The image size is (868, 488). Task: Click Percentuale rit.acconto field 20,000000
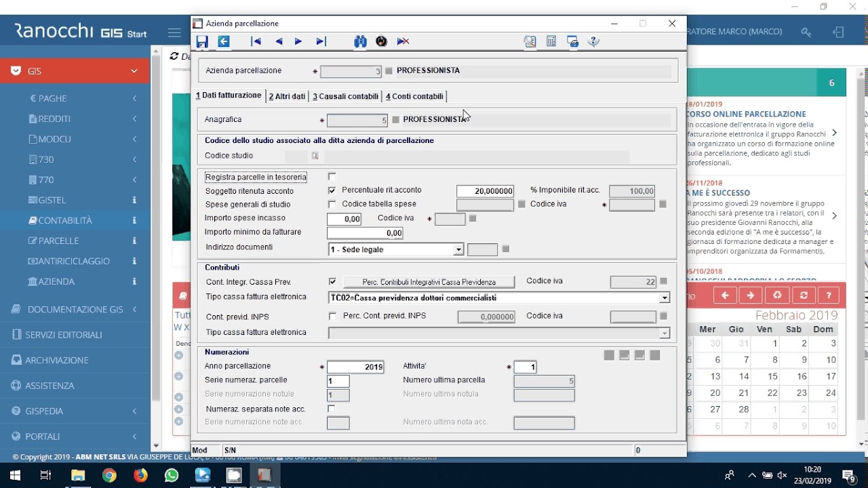click(485, 191)
